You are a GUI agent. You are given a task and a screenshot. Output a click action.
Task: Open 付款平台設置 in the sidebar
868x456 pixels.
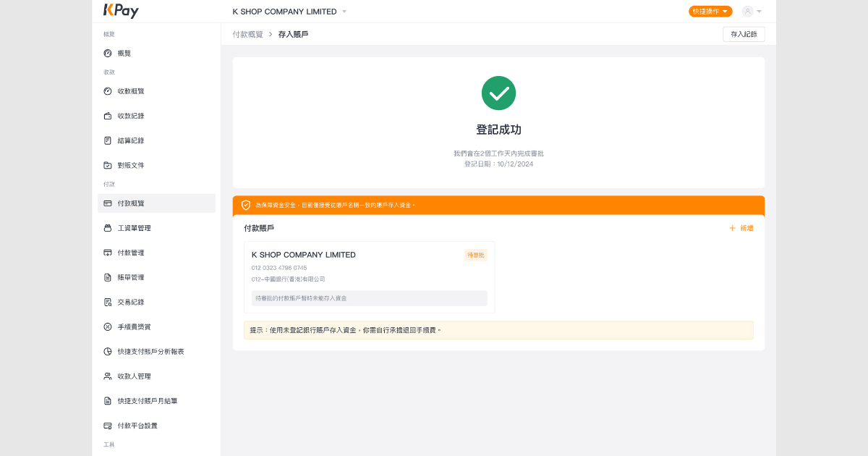tap(137, 426)
